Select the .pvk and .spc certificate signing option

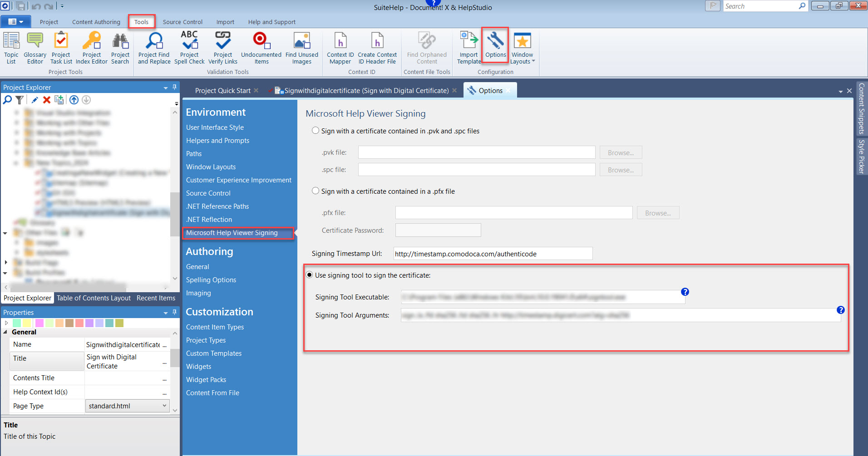click(x=315, y=130)
